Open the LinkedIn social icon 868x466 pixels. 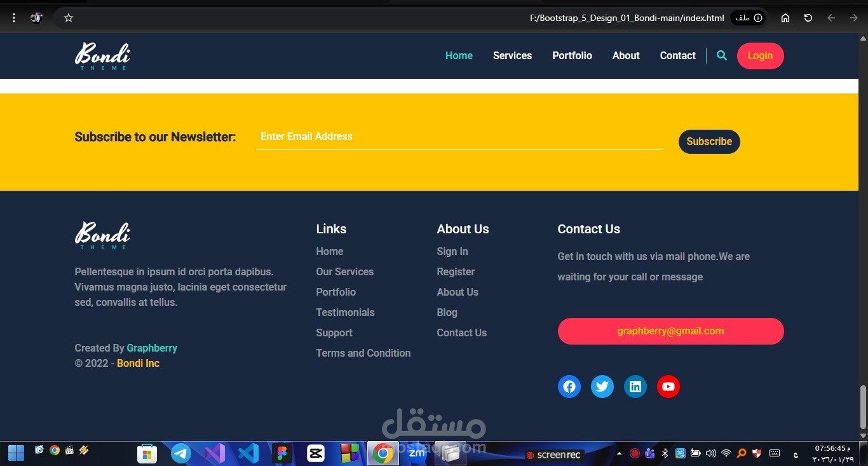(635, 387)
